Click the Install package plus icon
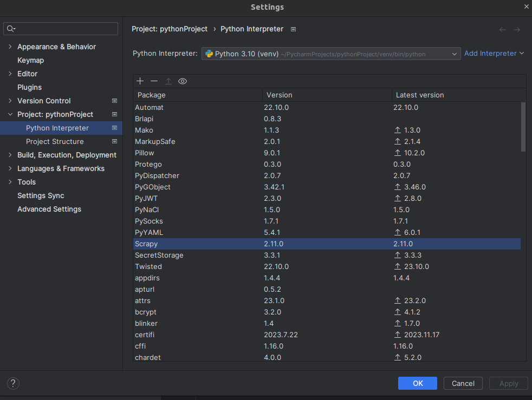532x400 pixels. (140, 81)
